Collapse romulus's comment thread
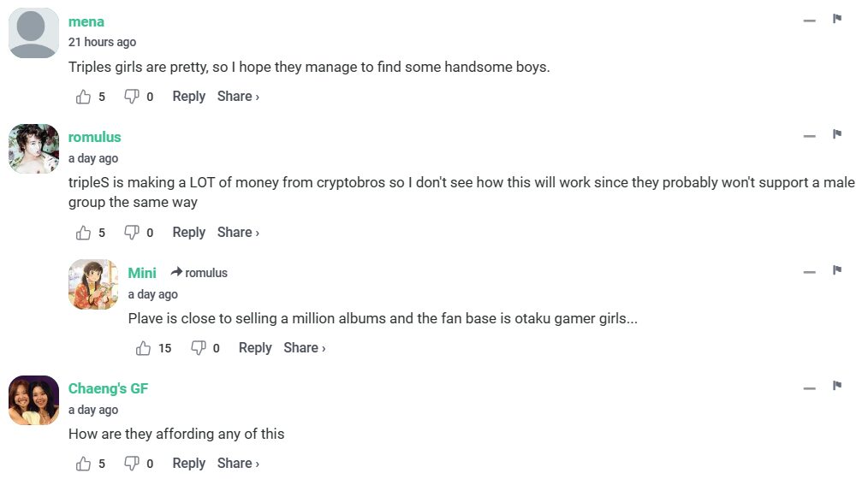The height and width of the screenshot is (479, 868). point(809,135)
